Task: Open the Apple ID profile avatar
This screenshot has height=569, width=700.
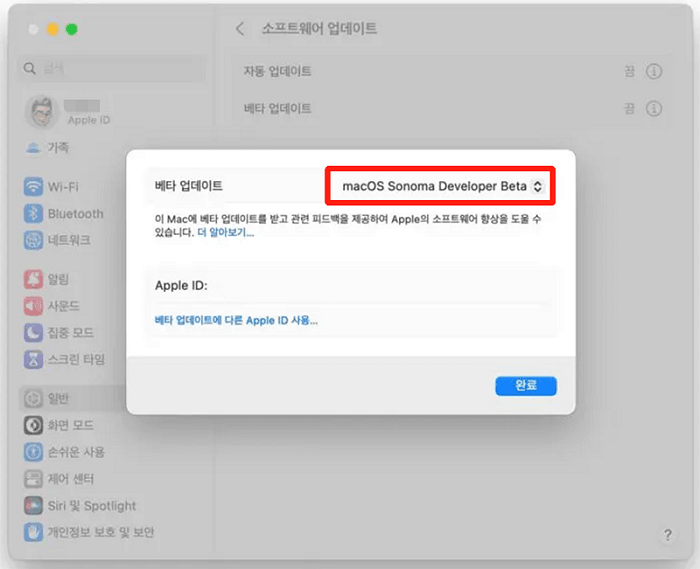Action: (x=42, y=112)
